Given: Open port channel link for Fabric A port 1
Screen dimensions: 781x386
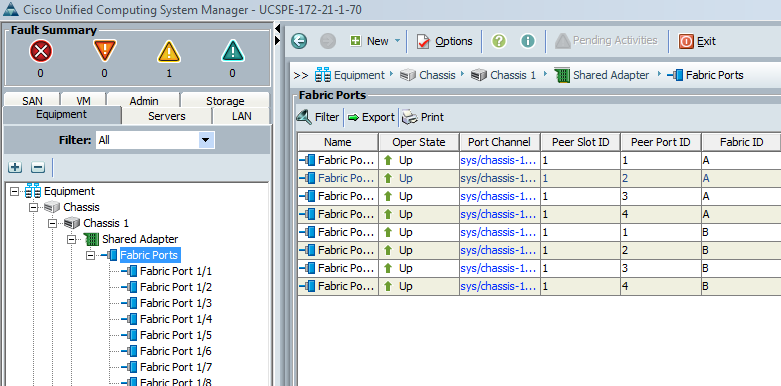Looking at the screenshot, I should [499, 160].
